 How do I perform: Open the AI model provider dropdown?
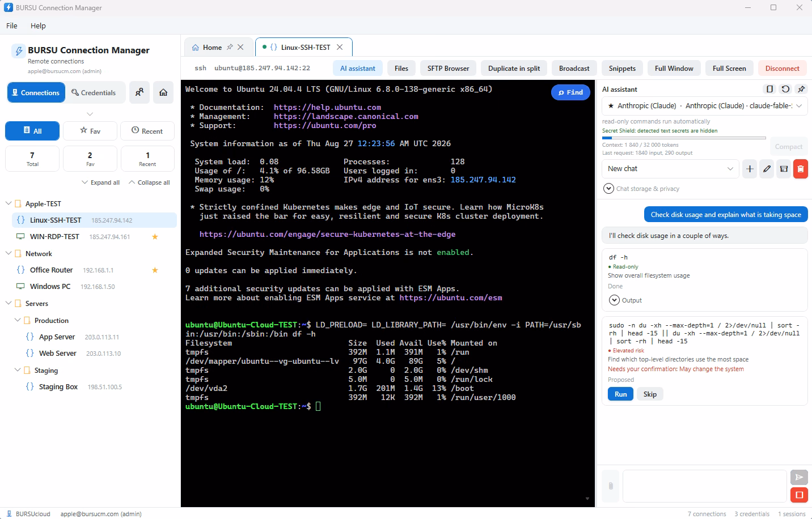(x=705, y=106)
